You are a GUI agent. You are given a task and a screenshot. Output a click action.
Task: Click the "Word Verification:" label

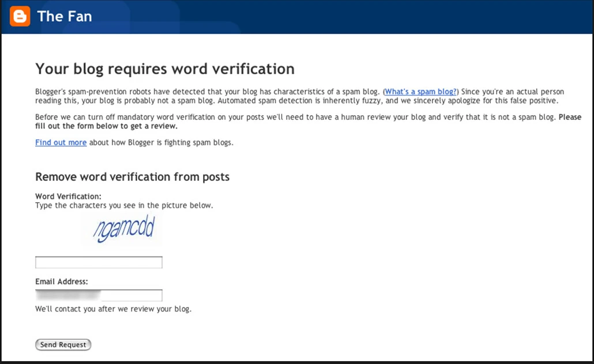pos(68,196)
